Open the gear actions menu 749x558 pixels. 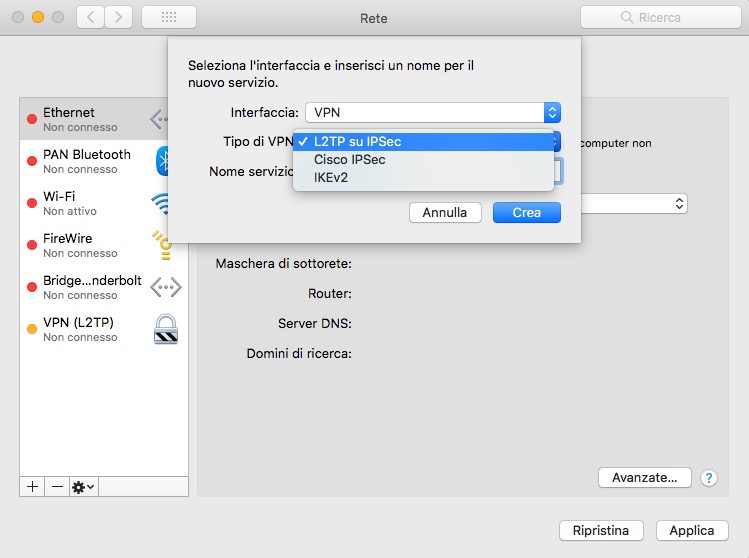pos(83,486)
